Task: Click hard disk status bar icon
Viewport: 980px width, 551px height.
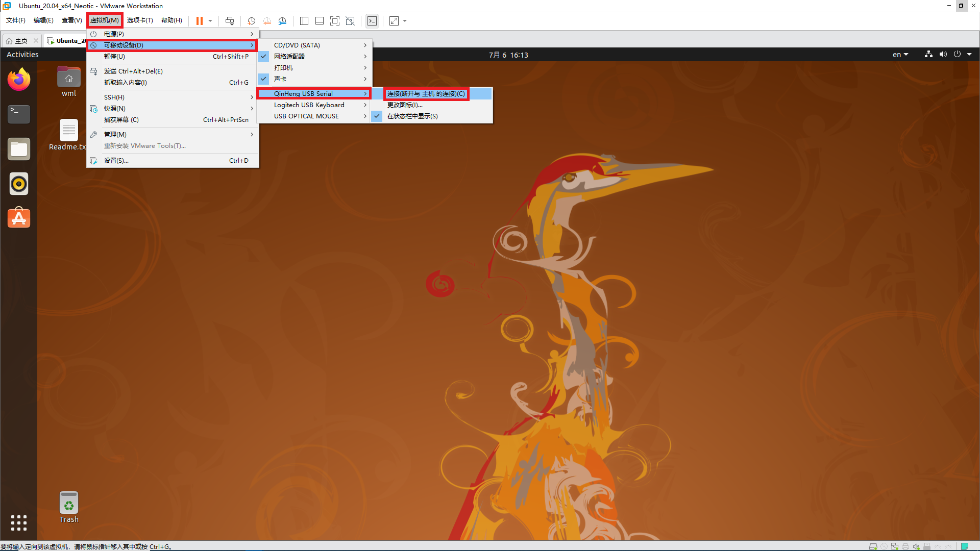Action: click(x=873, y=546)
